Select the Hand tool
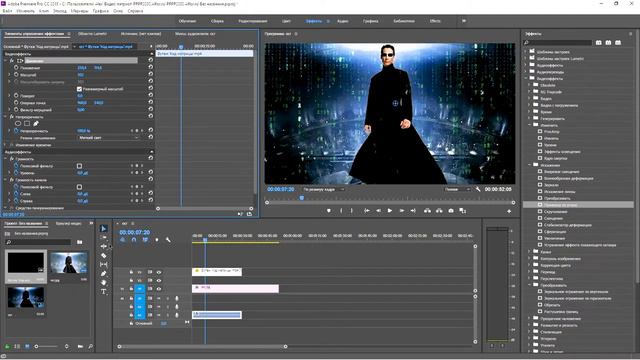This screenshot has width=640, height=360. point(104,282)
